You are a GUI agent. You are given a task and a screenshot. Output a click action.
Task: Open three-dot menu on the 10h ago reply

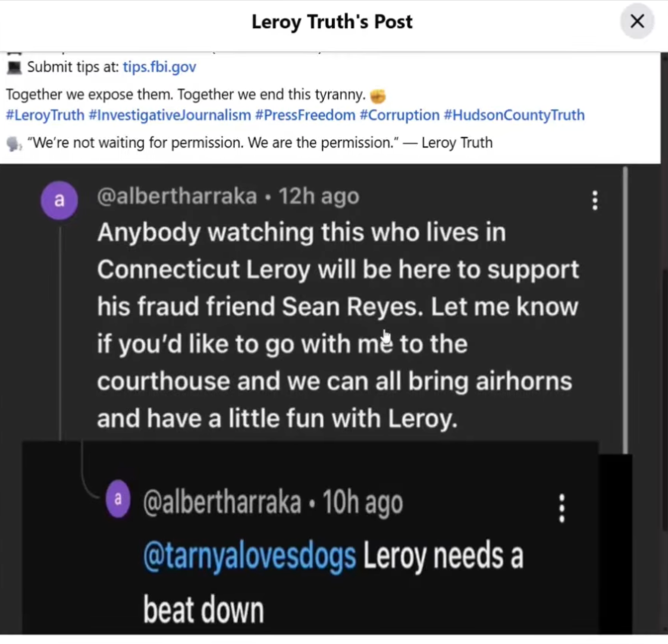click(562, 508)
